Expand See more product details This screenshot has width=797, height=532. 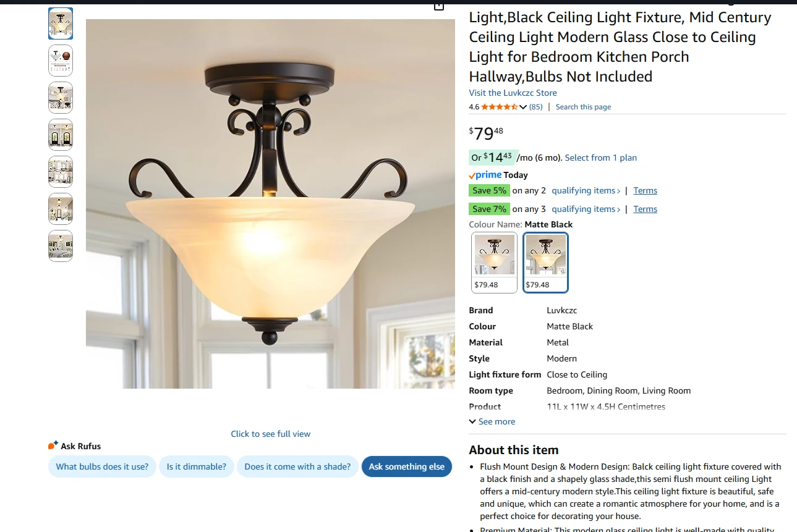[x=492, y=421]
